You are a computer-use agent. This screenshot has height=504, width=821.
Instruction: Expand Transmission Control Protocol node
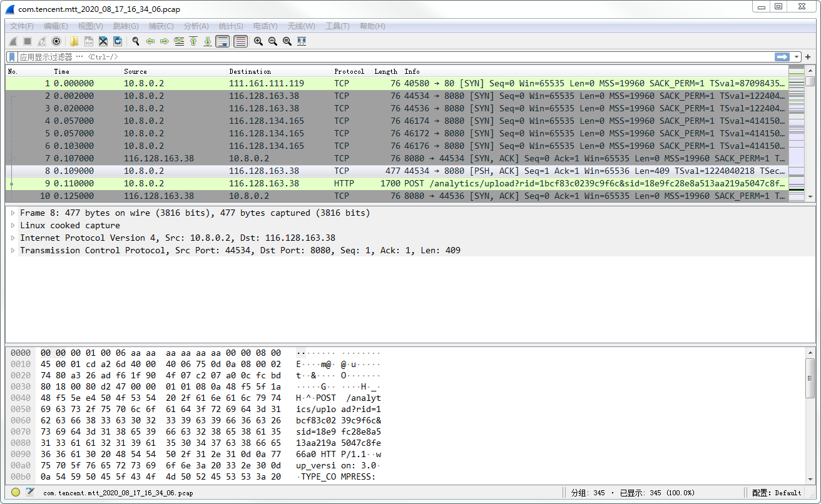coord(13,251)
